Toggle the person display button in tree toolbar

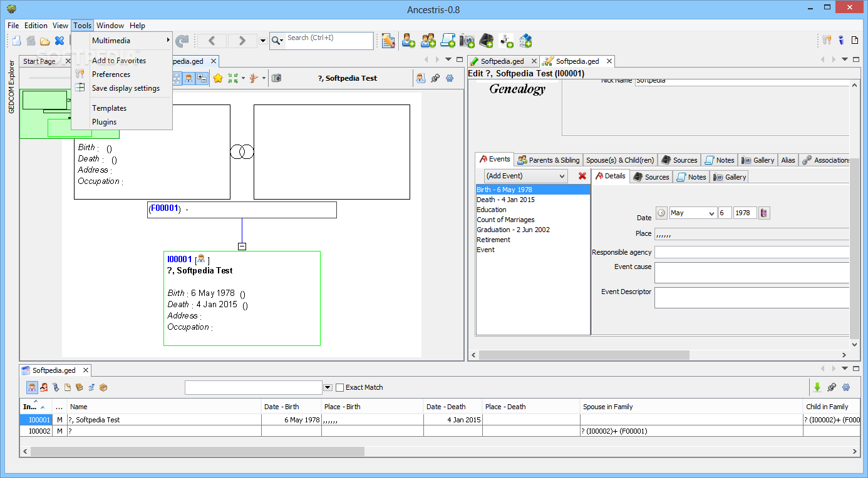189,78
